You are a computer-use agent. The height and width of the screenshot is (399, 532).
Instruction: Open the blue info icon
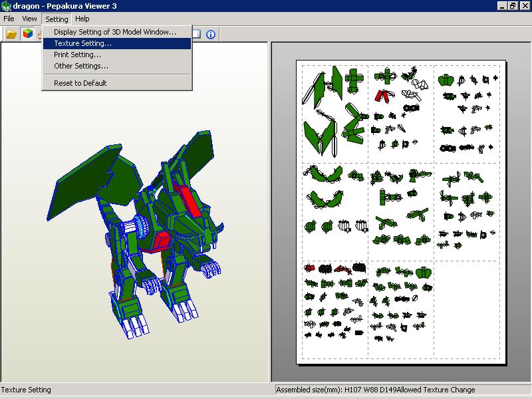coord(211,35)
